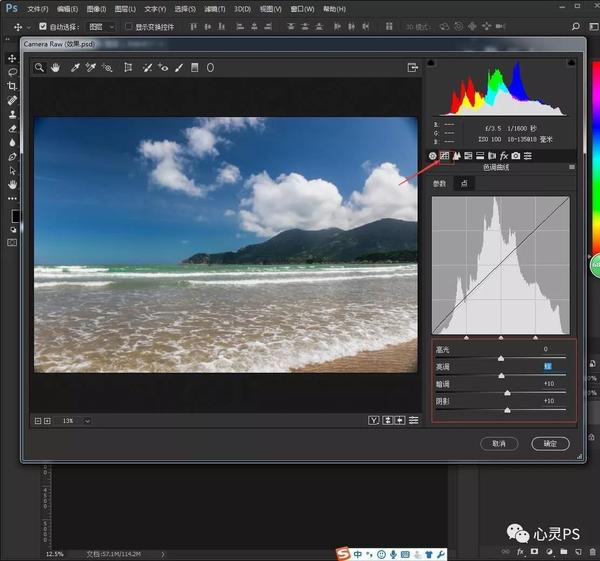Open the 图层(L) menu
Image resolution: width=600 pixels, height=561 pixels.
(x=125, y=9)
